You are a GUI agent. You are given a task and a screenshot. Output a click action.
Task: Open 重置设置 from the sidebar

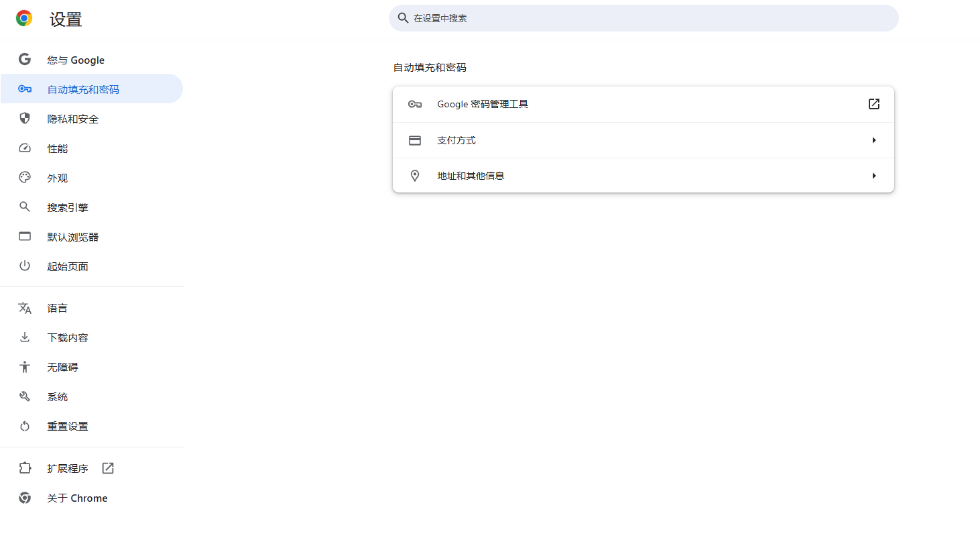[x=68, y=426]
